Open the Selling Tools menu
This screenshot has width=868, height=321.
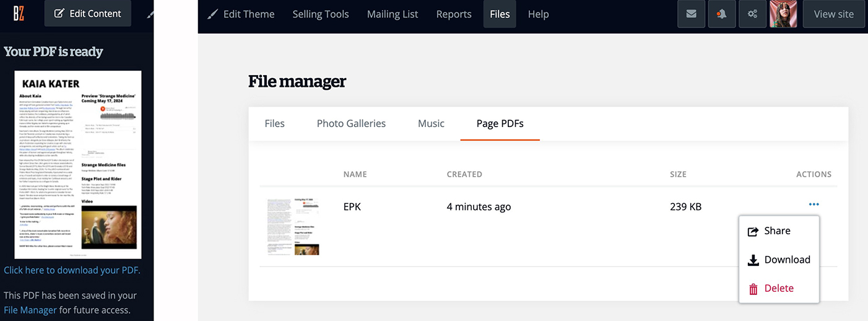tap(320, 14)
